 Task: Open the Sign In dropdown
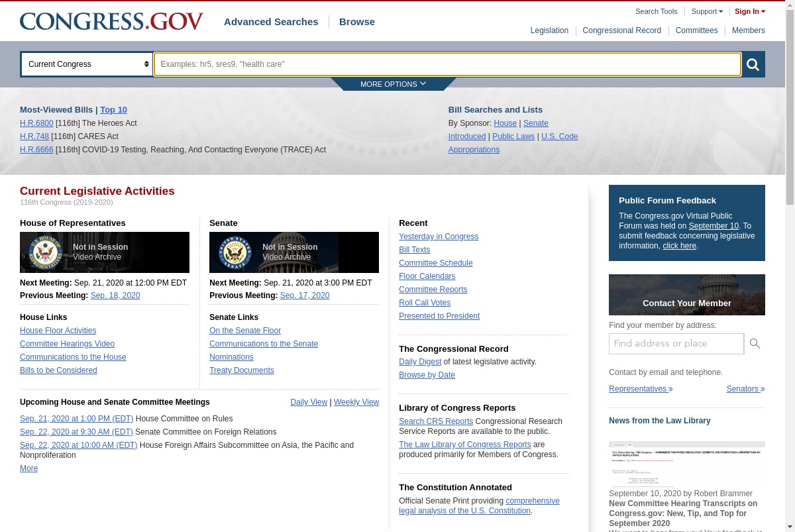click(x=750, y=11)
